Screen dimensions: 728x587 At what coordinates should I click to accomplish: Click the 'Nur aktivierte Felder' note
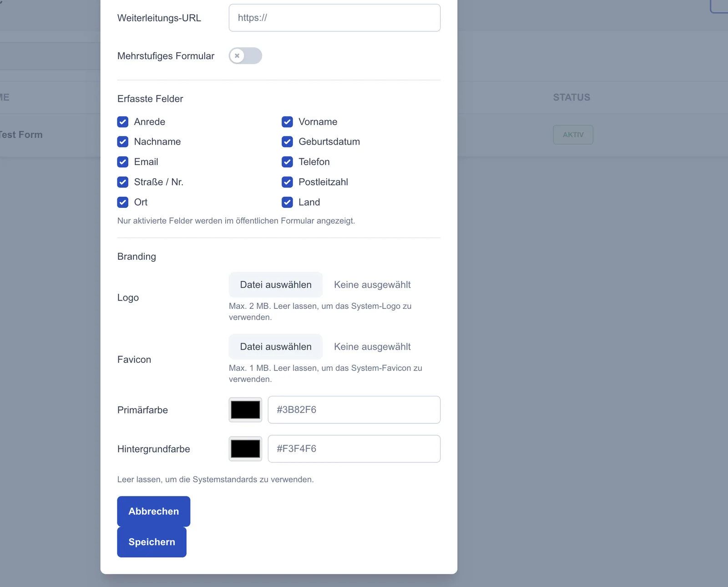coord(236,221)
